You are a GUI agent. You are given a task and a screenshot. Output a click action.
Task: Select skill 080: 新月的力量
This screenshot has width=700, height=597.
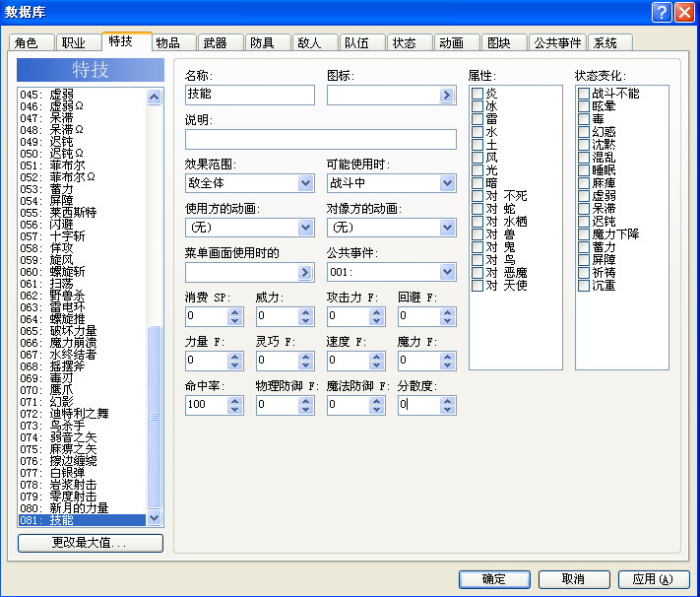click(82, 508)
